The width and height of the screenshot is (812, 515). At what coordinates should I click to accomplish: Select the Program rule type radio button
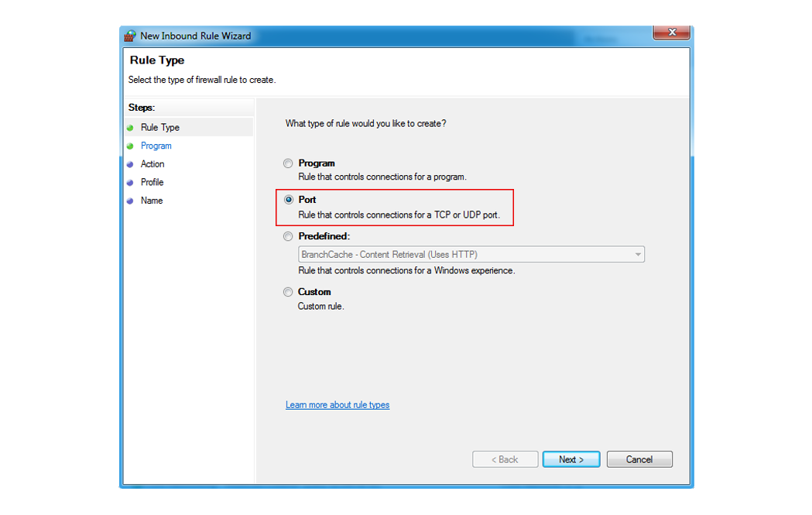tap(288, 163)
